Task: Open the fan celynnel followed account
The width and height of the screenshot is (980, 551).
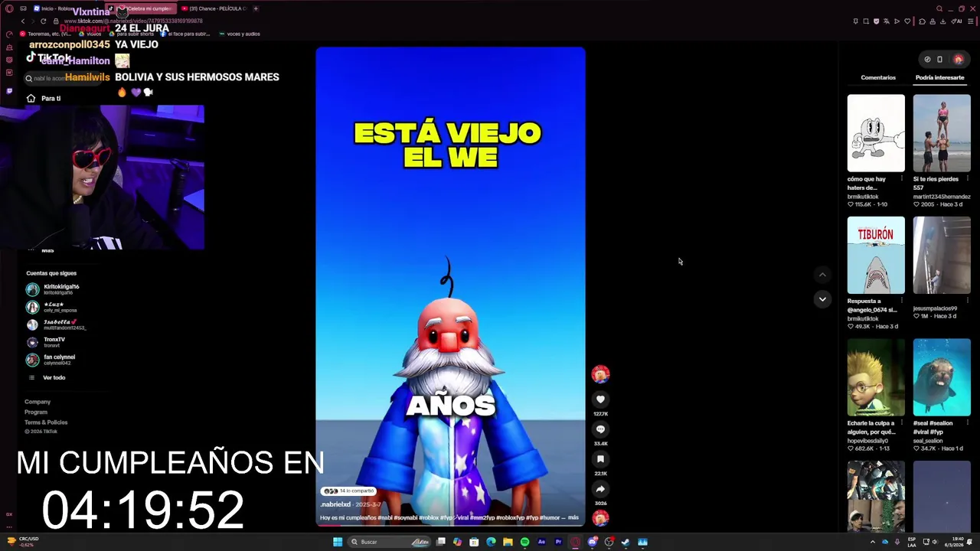Action: pos(51,360)
